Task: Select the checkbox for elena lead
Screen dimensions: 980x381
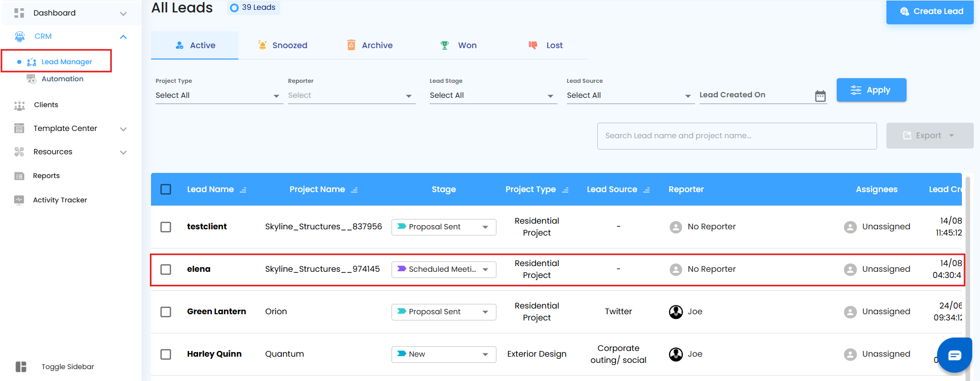Action: click(166, 269)
